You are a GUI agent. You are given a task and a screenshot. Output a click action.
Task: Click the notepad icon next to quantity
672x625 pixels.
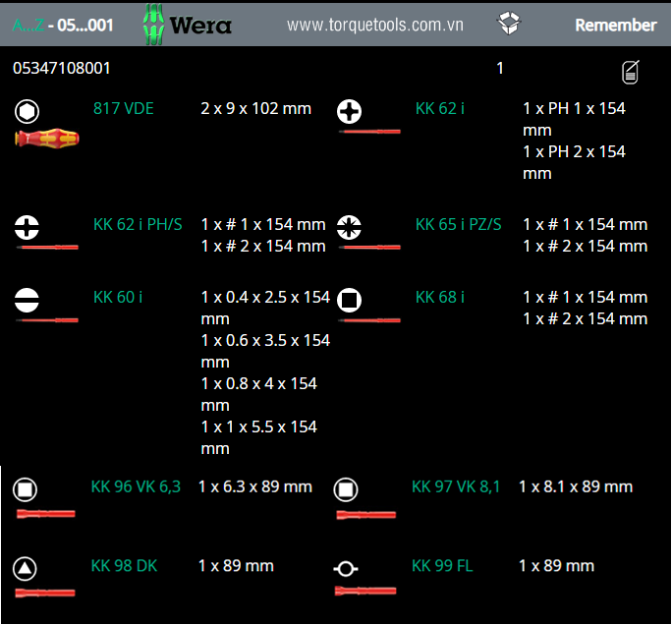tap(631, 71)
